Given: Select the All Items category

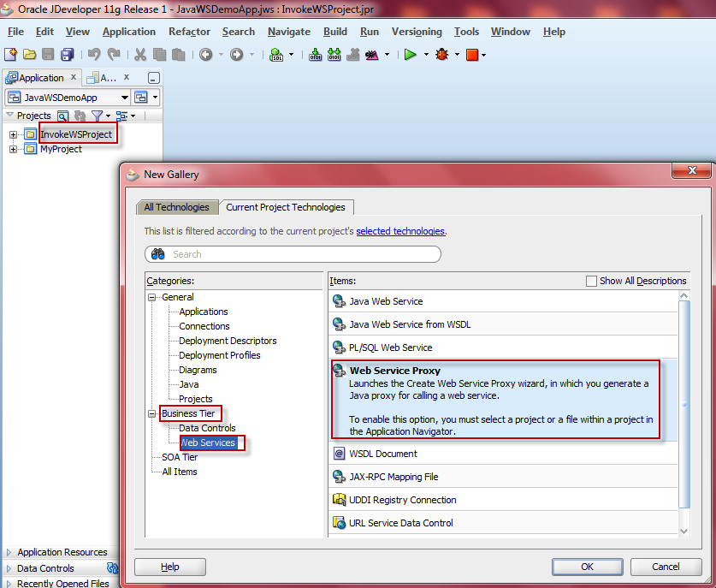Looking at the screenshot, I should click(180, 472).
